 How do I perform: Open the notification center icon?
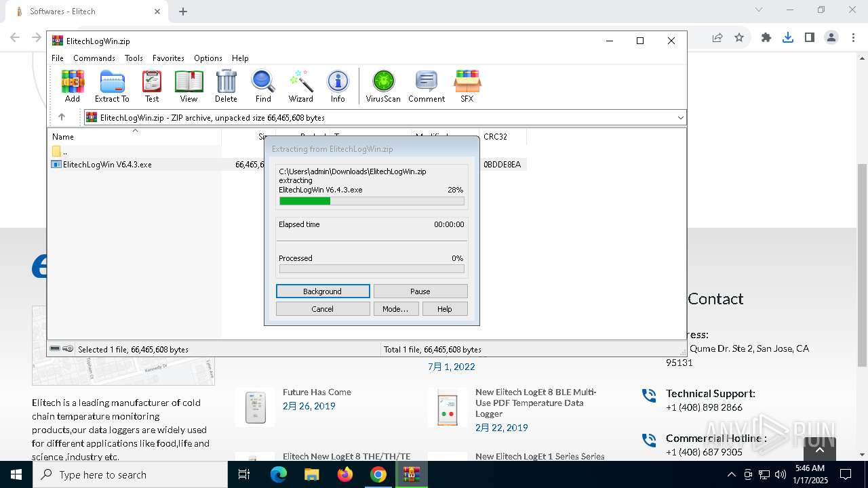pyautogui.click(x=846, y=474)
